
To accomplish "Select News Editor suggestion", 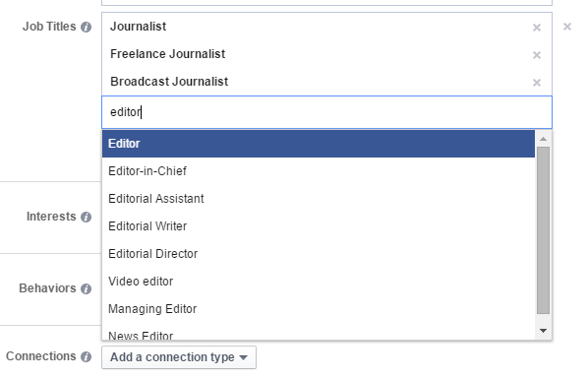I will (x=319, y=332).
